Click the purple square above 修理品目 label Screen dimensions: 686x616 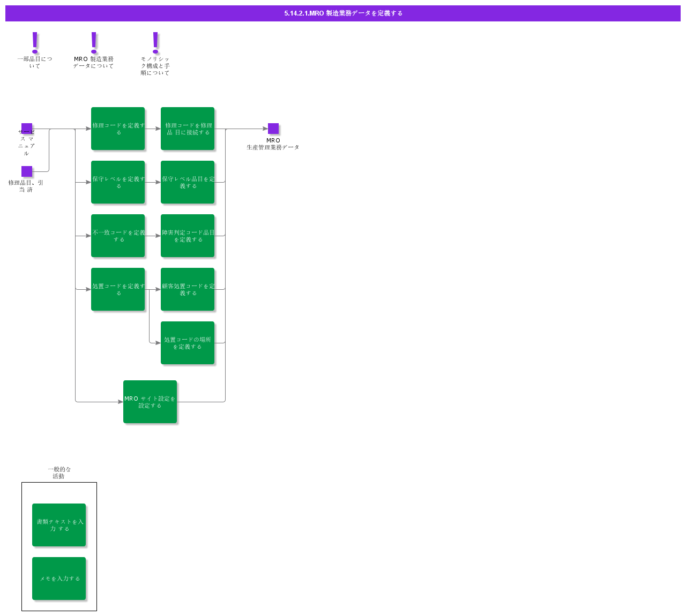(x=27, y=170)
